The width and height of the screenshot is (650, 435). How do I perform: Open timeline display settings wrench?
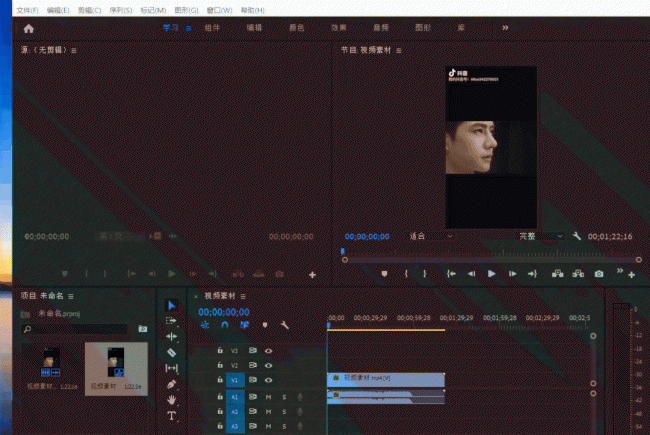point(284,325)
